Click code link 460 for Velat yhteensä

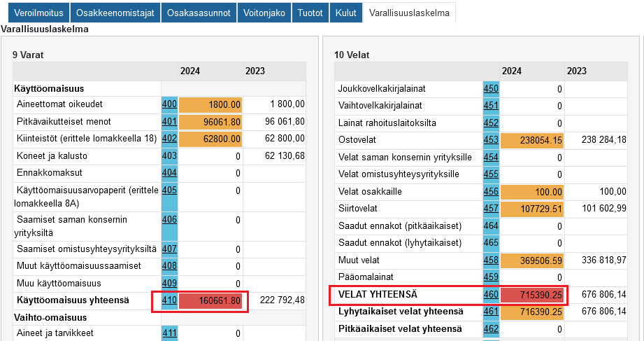(x=491, y=295)
